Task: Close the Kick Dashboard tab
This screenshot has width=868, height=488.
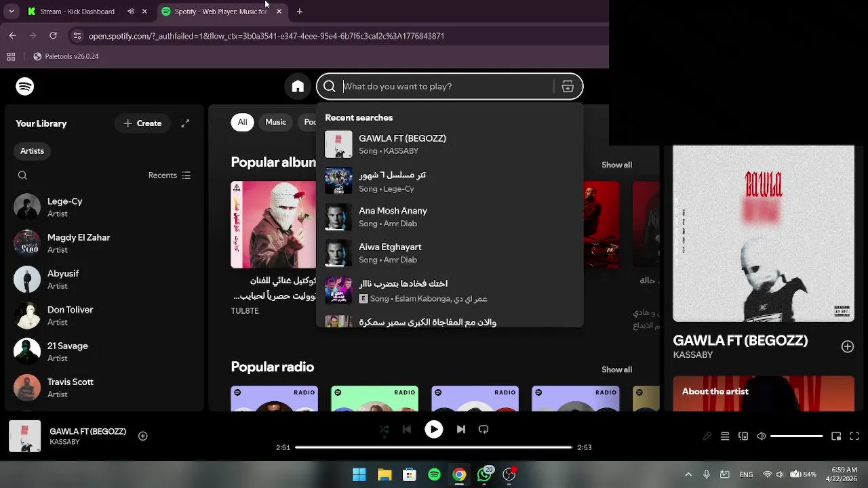Action: (x=144, y=12)
